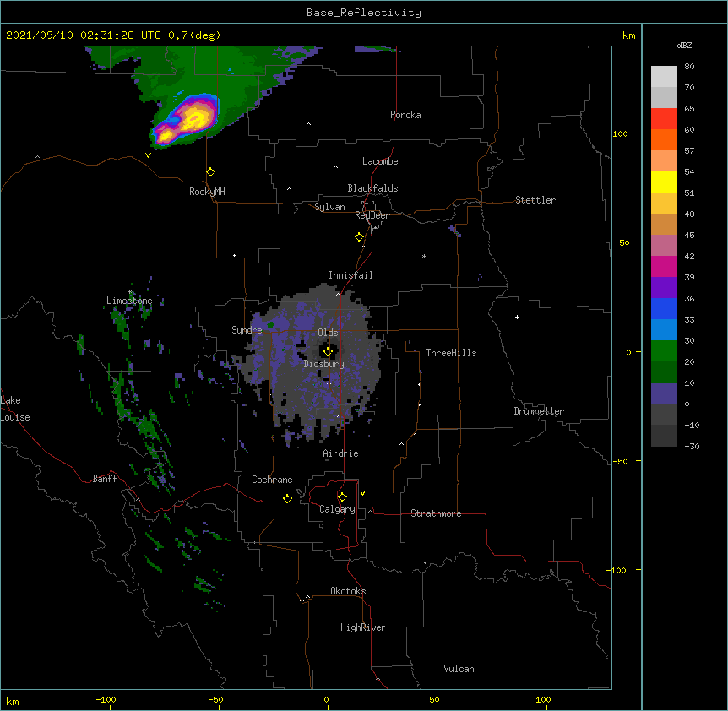Click the Sylvan label
728x711 pixels.
329,207
